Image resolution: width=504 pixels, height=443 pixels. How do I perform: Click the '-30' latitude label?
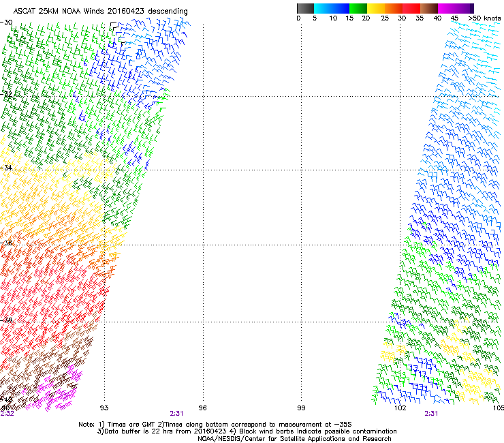pos(6,22)
